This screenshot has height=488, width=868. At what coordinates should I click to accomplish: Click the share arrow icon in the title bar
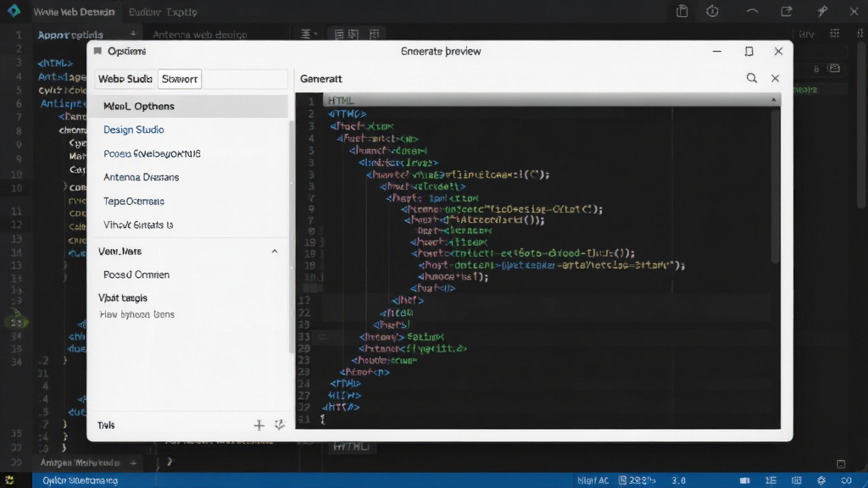[x=787, y=11]
